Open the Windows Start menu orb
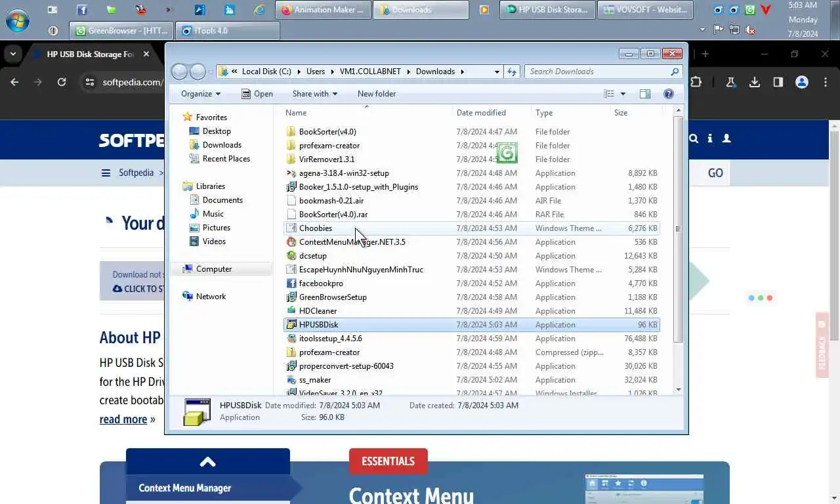The width and height of the screenshot is (840, 504). pos(18,20)
